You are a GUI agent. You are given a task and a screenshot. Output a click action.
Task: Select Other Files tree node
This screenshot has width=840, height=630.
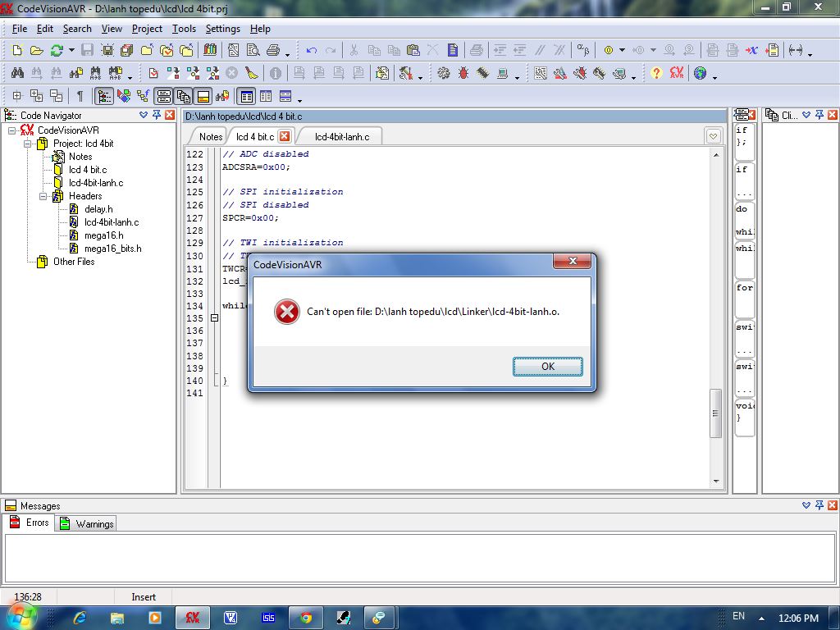pyautogui.click(x=74, y=262)
